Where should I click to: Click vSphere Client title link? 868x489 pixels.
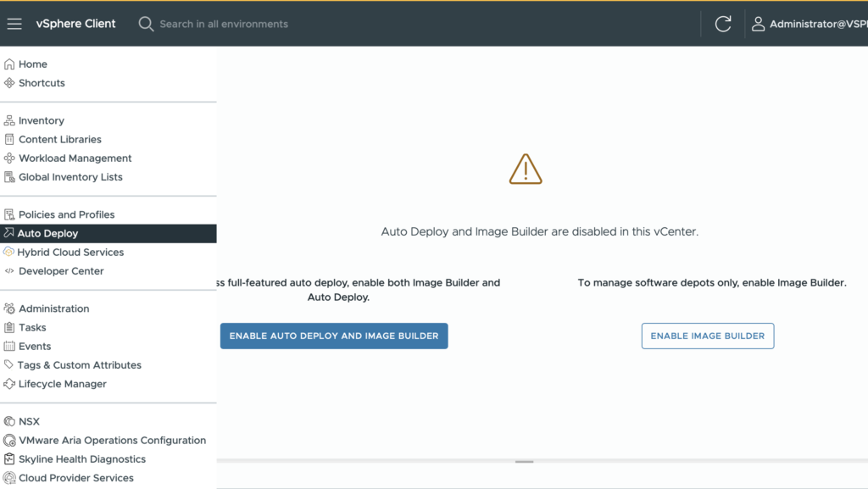[x=75, y=24]
